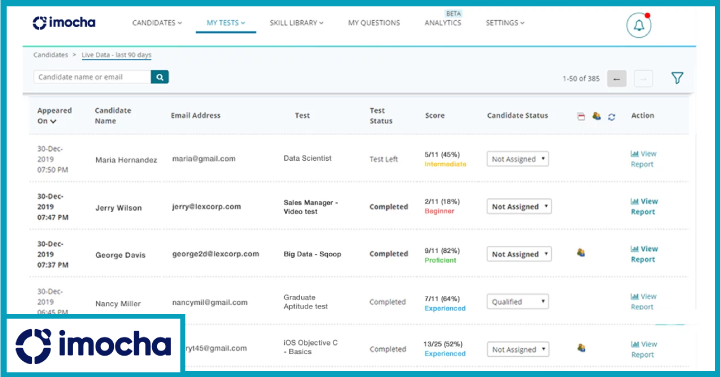Screen dimensions: 720x377
Task: Click candidate name Nancy Miller
Action: click(x=118, y=304)
